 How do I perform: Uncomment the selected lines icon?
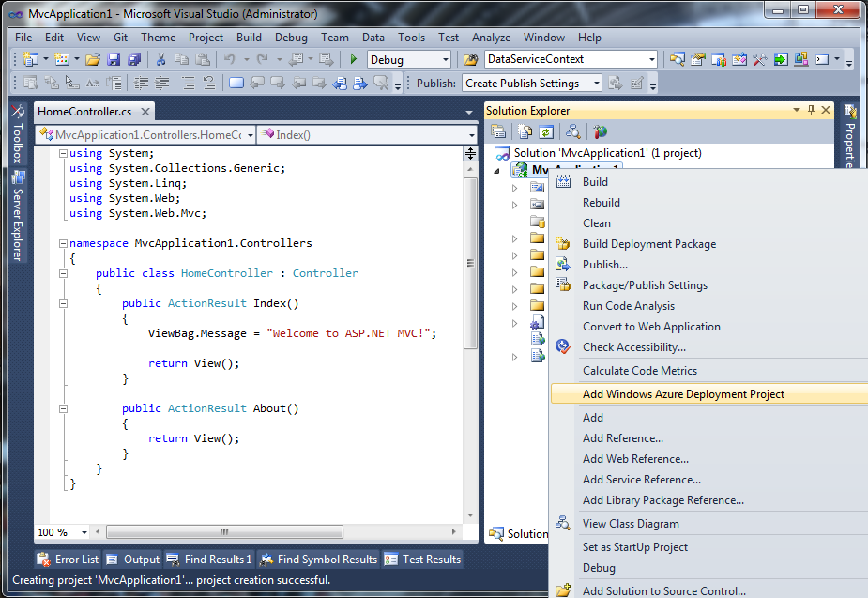208,83
